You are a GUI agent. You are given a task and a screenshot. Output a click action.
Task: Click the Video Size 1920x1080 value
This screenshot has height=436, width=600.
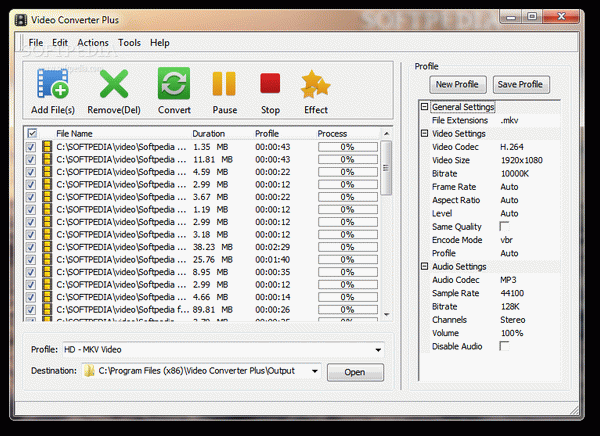coord(522,160)
